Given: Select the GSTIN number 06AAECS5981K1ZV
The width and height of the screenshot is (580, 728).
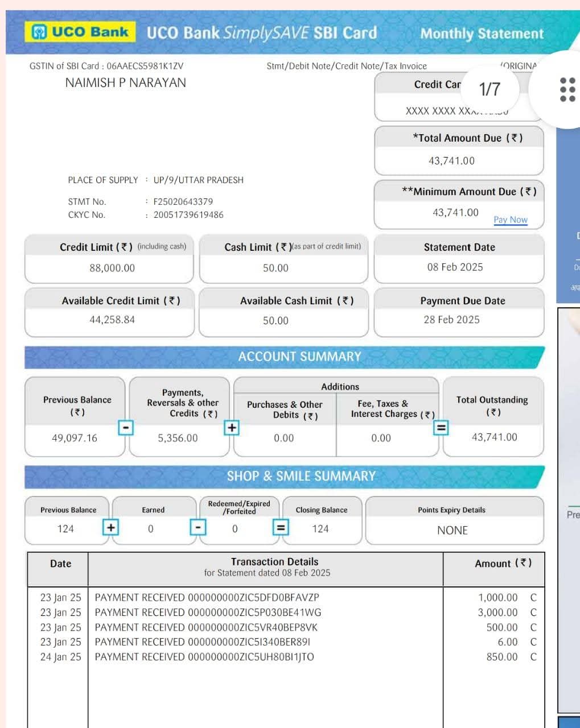Looking at the screenshot, I should point(145,66).
